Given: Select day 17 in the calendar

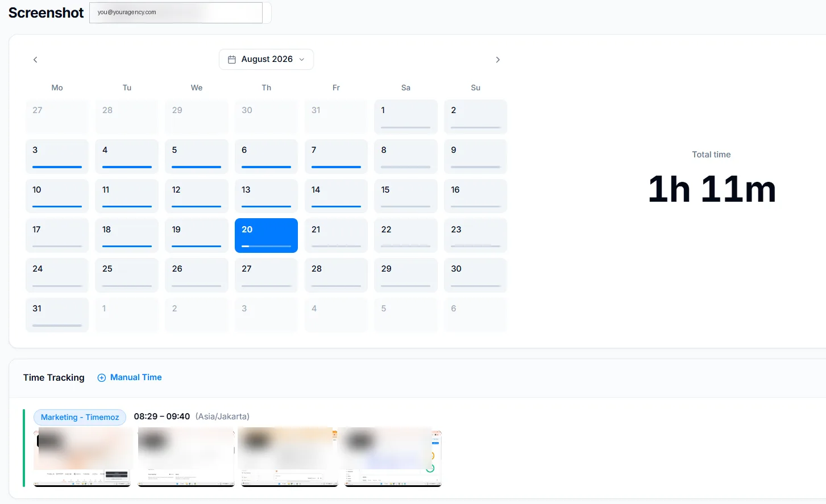Looking at the screenshot, I should (x=57, y=235).
